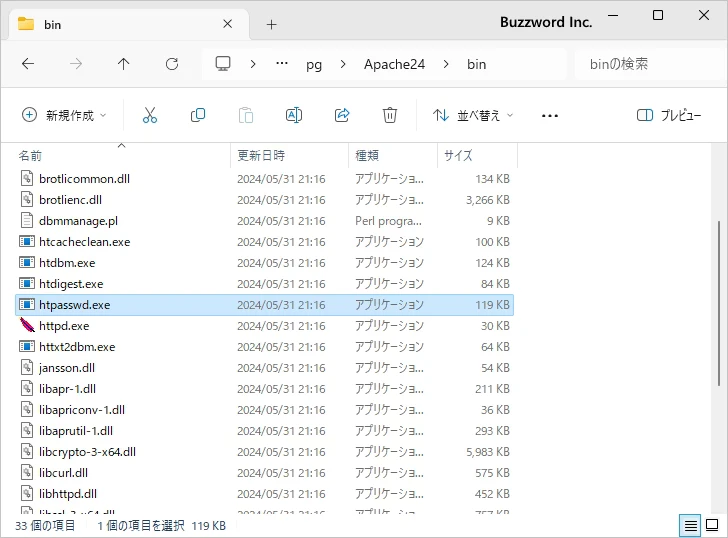Select brotlienc.dll in the file list
Screen dimensions: 728x538
click(70, 200)
